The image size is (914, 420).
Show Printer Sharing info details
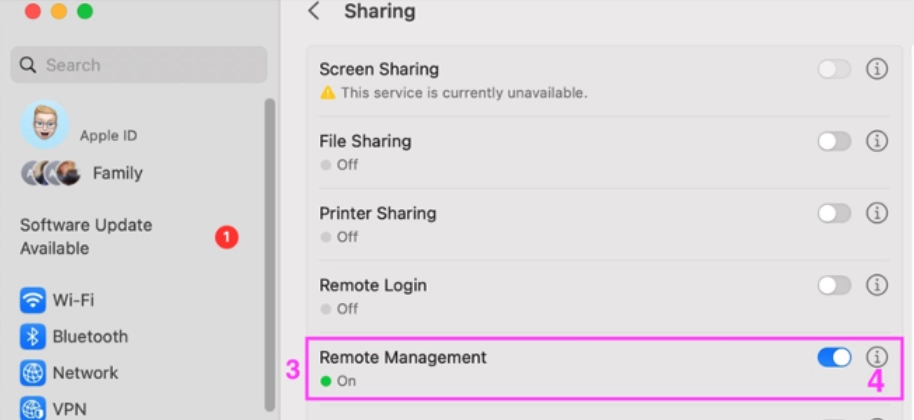point(877,213)
